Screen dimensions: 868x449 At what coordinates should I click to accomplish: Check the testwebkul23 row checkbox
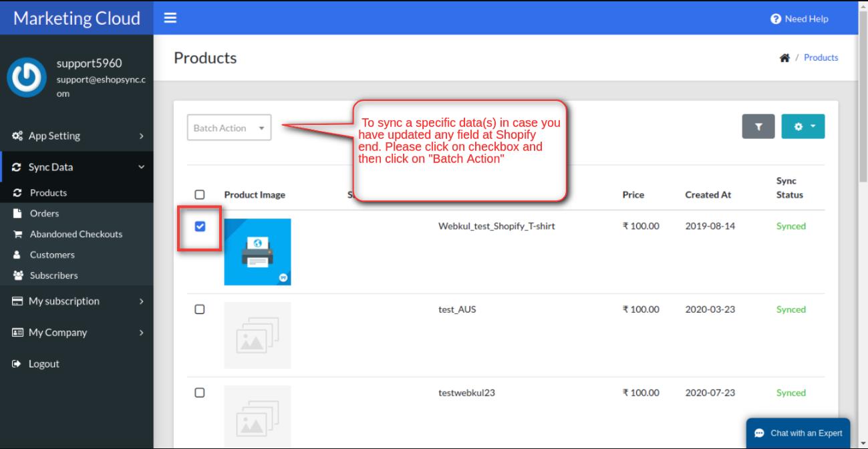pos(199,393)
